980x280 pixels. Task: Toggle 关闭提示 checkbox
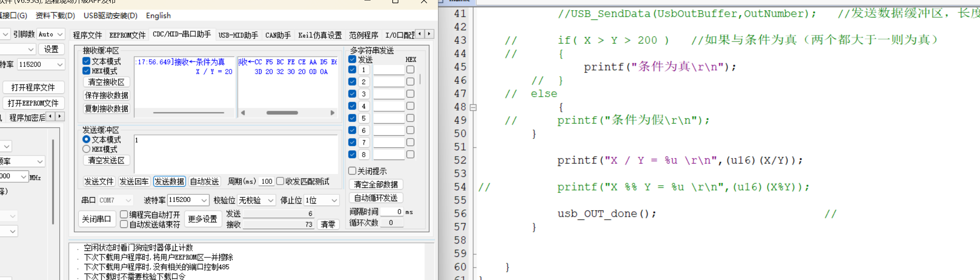[x=352, y=171]
